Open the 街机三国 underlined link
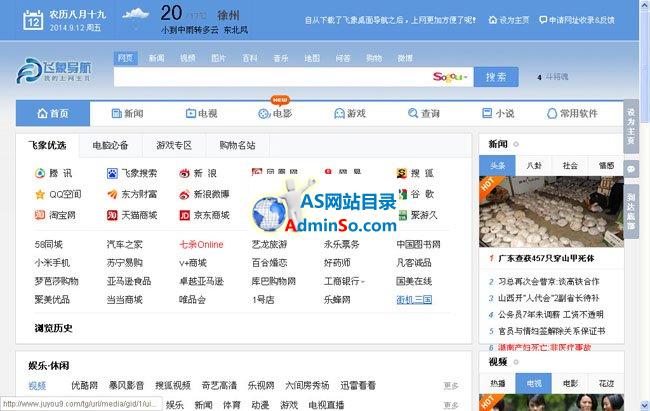The image size is (650, 411). (x=414, y=299)
